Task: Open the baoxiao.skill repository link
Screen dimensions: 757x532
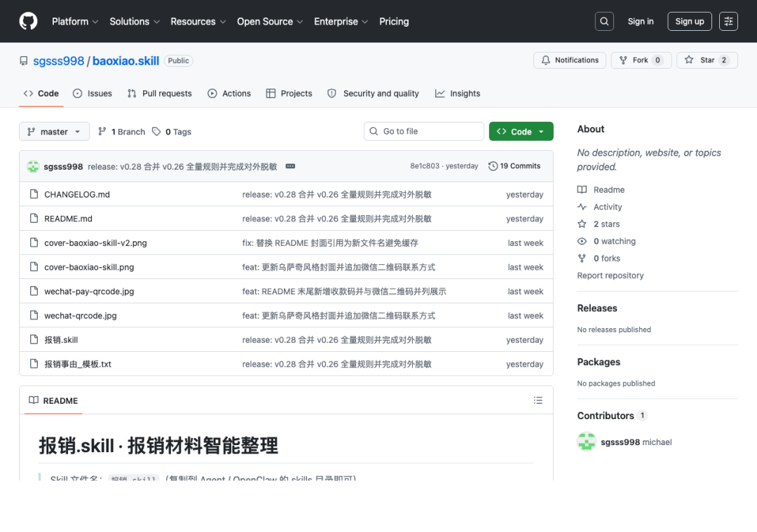Action: (125, 61)
